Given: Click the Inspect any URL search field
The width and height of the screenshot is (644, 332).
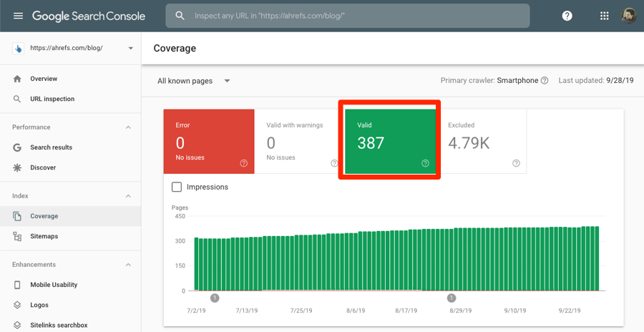Looking at the screenshot, I should (348, 16).
